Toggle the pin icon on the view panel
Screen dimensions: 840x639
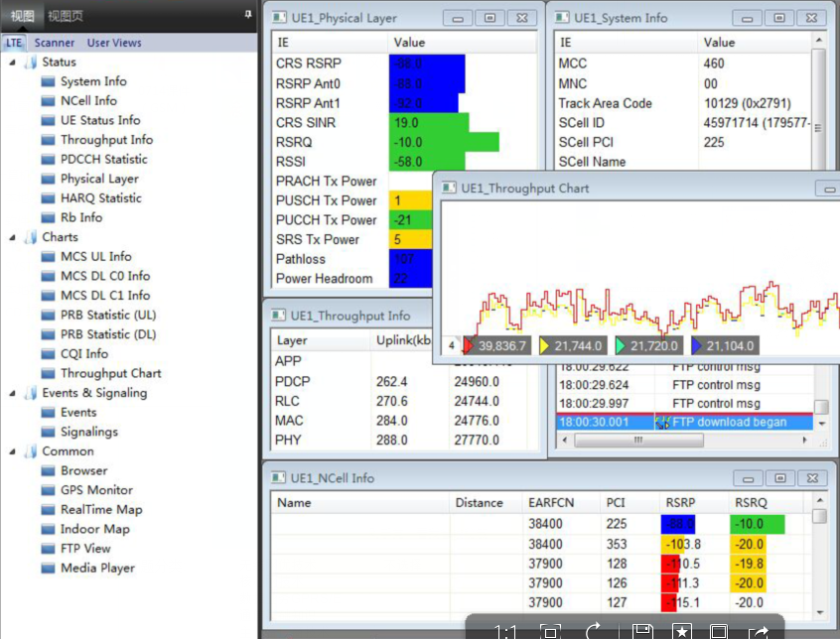click(248, 15)
